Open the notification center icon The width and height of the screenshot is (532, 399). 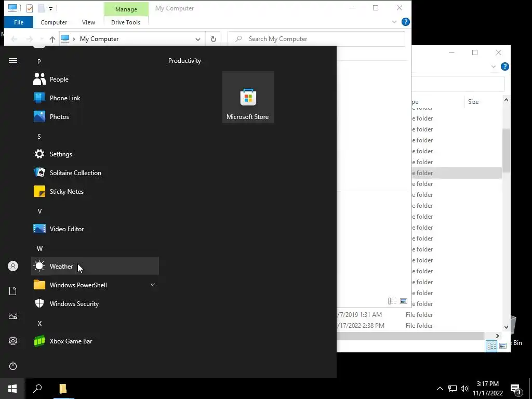[516, 389]
